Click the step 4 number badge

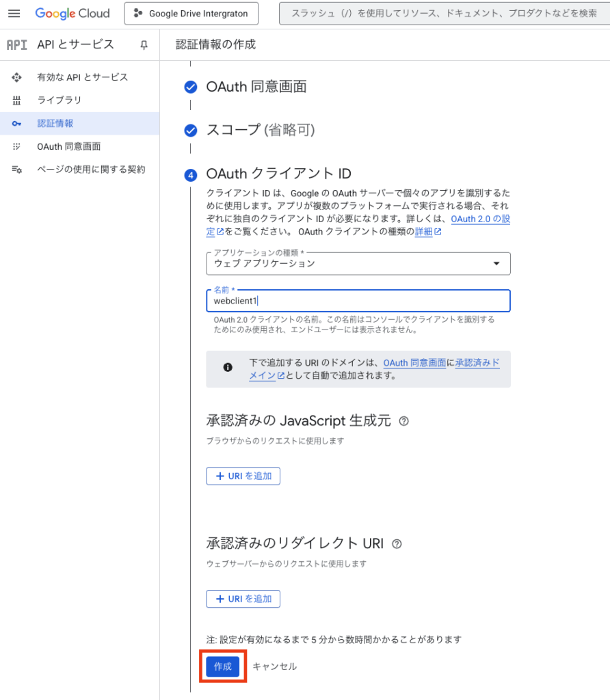(x=191, y=175)
